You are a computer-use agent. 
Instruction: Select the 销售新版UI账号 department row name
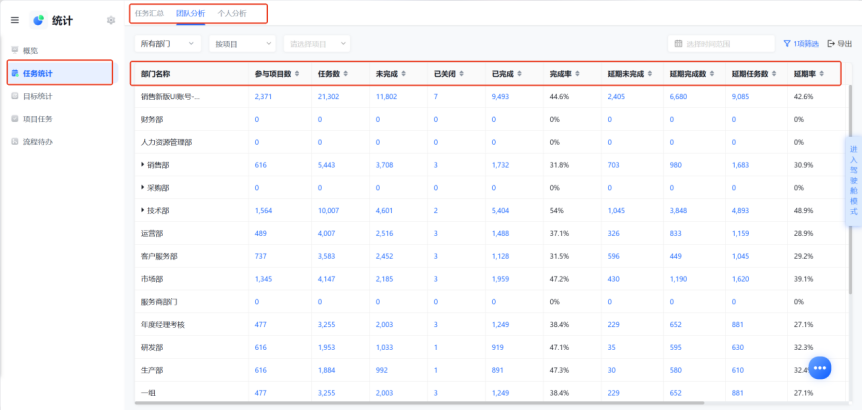[170, 96]
